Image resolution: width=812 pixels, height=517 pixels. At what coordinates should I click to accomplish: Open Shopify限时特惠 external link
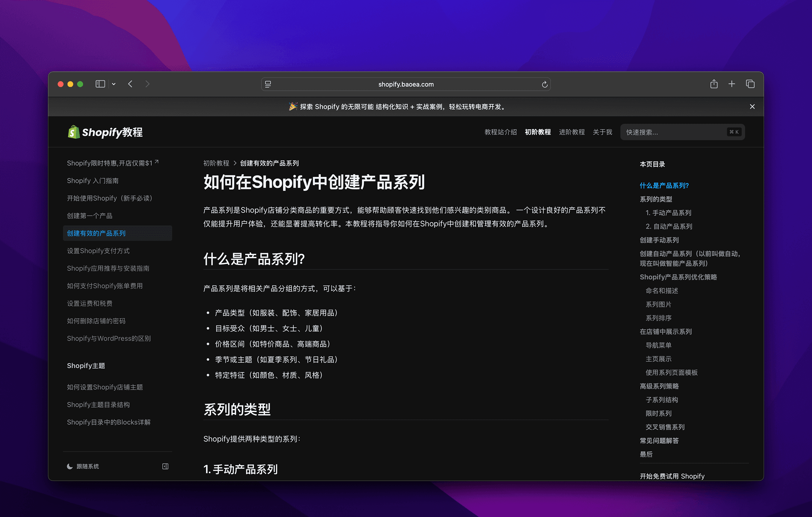pos(112,163)
